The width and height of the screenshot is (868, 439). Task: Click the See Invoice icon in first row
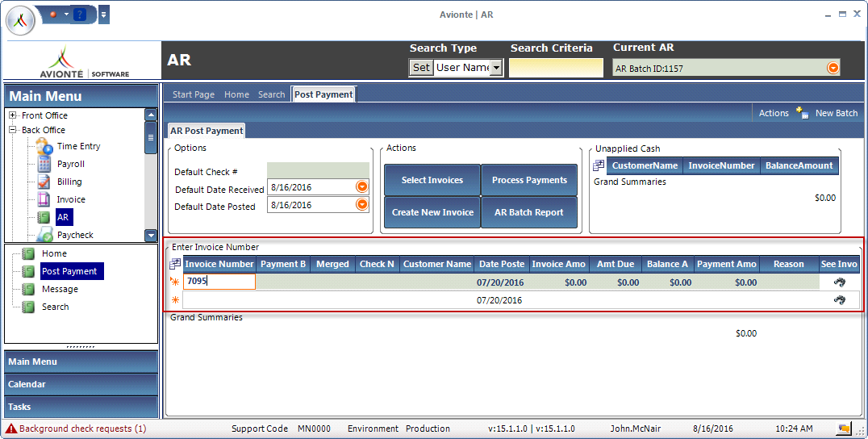point(840,282)
